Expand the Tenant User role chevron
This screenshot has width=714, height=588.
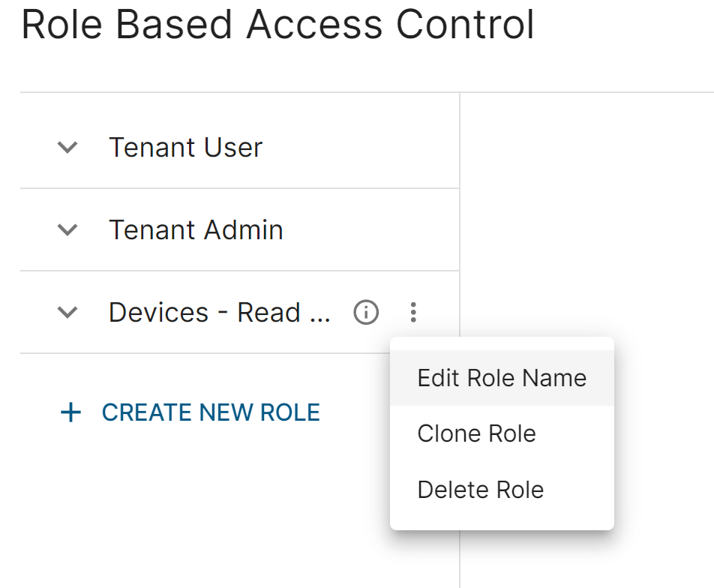[x=67, y=147]
